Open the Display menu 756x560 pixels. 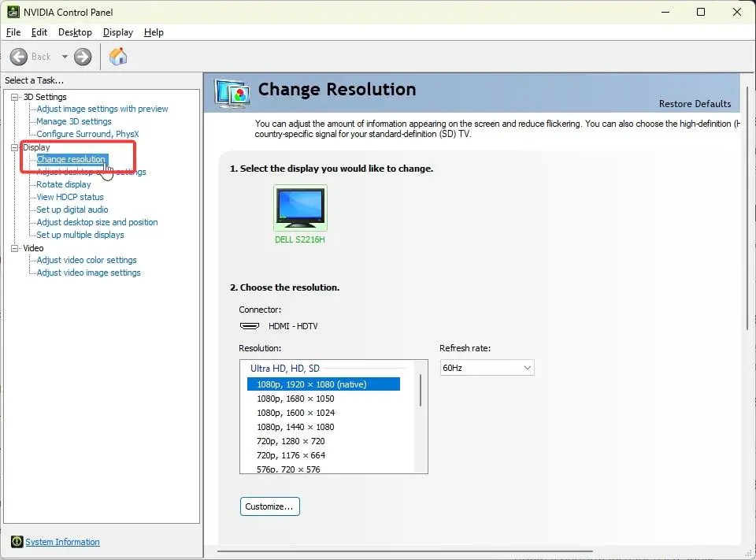click(x=117, y=32)
